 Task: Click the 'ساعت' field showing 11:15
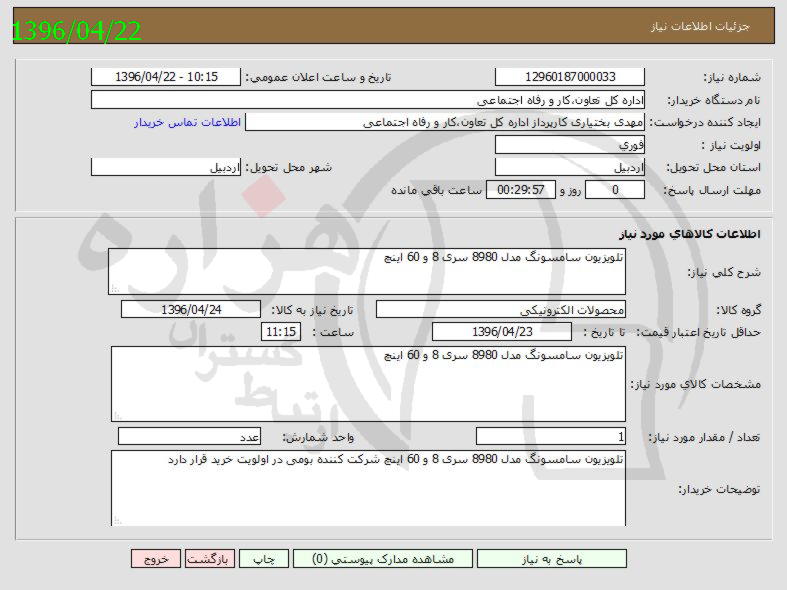[281, 331]
